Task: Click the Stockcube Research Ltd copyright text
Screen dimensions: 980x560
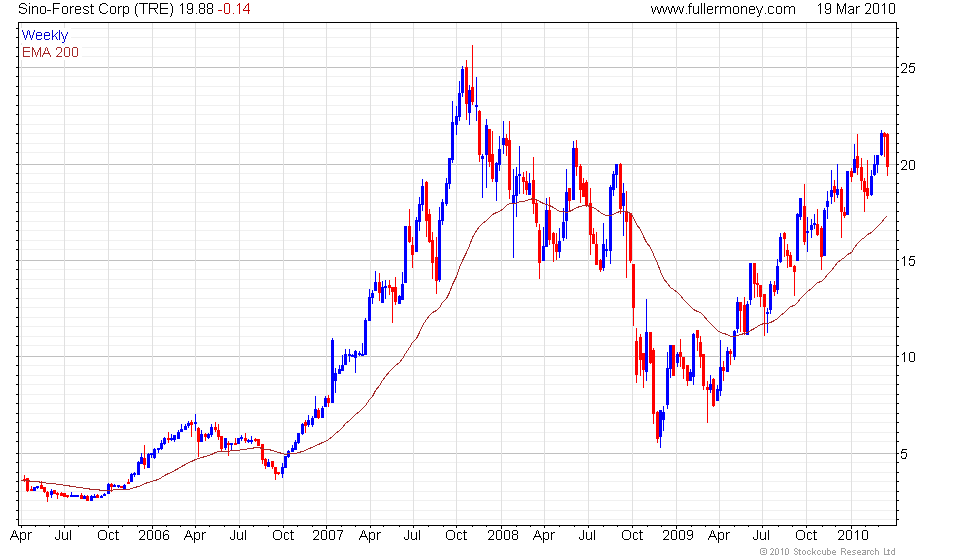Action: click(x=827, y=552)
